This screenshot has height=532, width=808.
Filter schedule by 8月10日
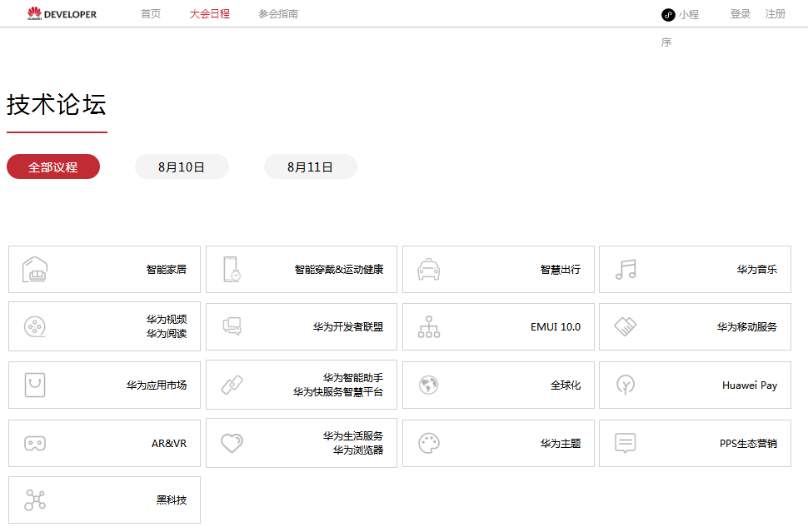tap(182, 167)
